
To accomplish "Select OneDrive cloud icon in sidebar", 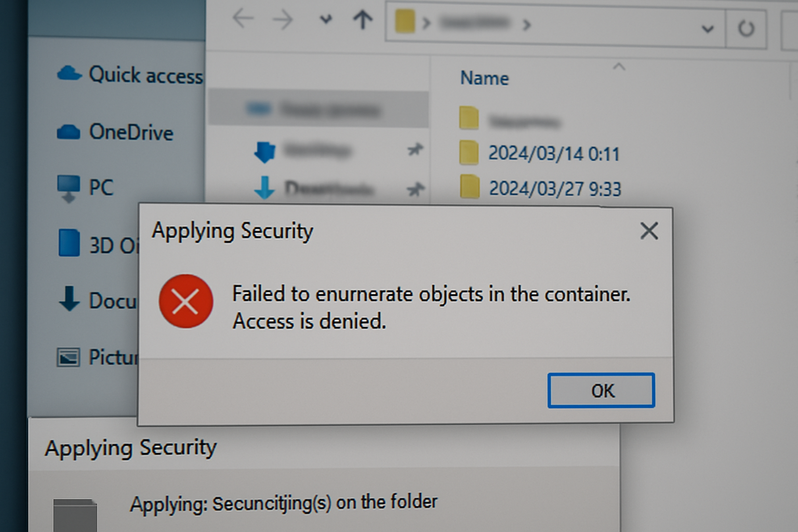I will (x=68, y=132).
